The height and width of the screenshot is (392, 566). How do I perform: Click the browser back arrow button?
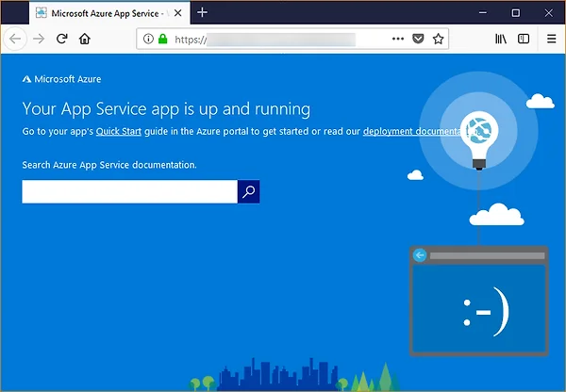point(16,39)
